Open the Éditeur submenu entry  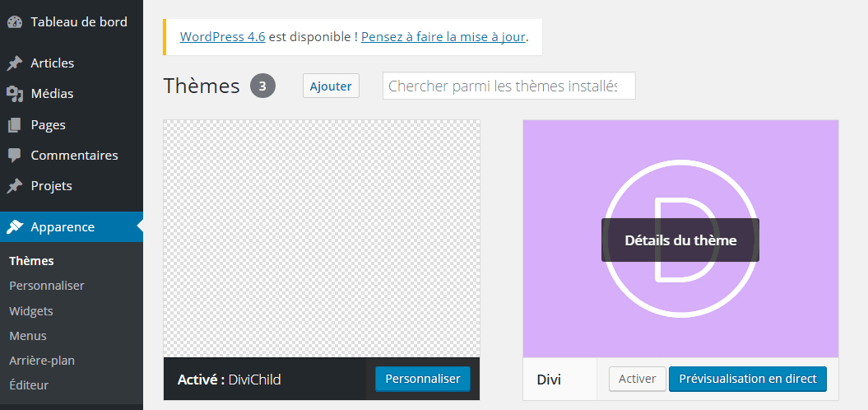[29, 385]
